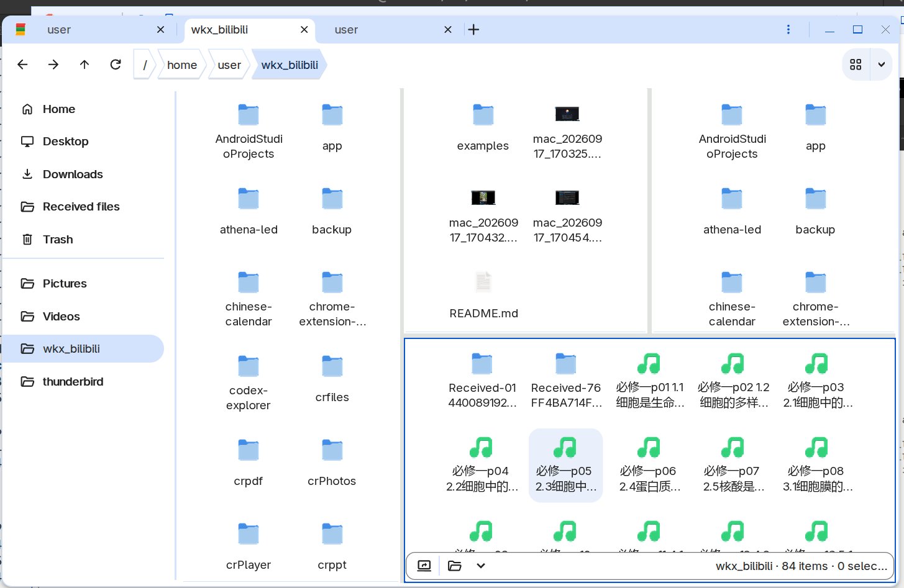Reload the current folder view
The image size is (904, 588).
(116, 65)
